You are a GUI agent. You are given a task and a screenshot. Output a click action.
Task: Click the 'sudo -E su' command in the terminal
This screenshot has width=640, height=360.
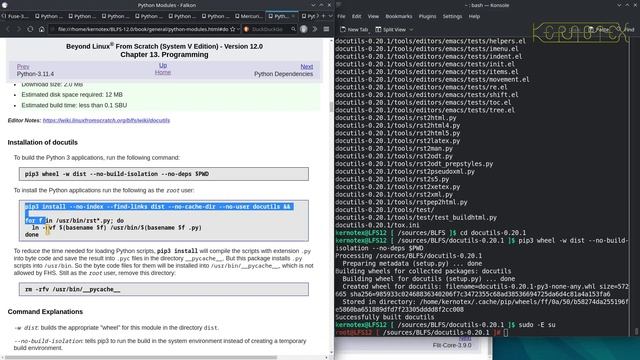tap(537, 325)
